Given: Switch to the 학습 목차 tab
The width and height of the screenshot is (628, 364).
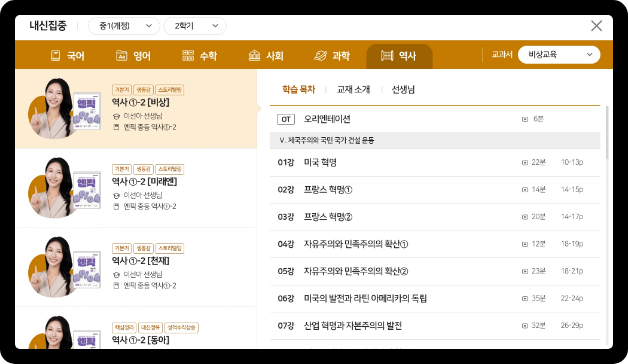Looking at the screenshot, I should 298,89.
